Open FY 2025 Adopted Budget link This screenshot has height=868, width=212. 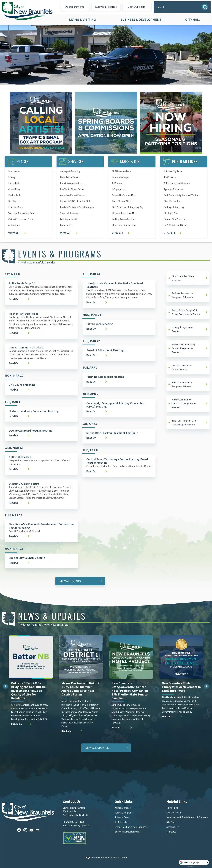click(176, 225)
